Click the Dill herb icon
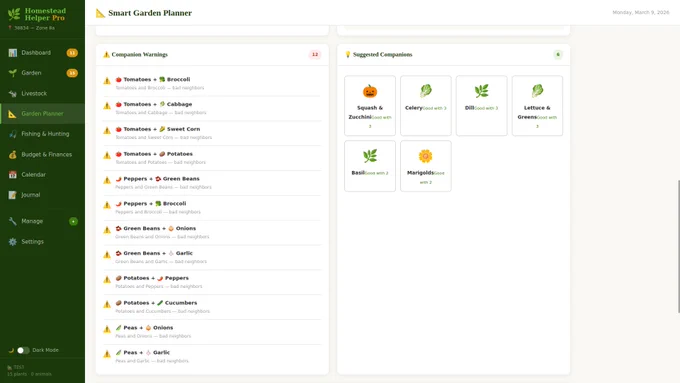 tap(481, 91)
